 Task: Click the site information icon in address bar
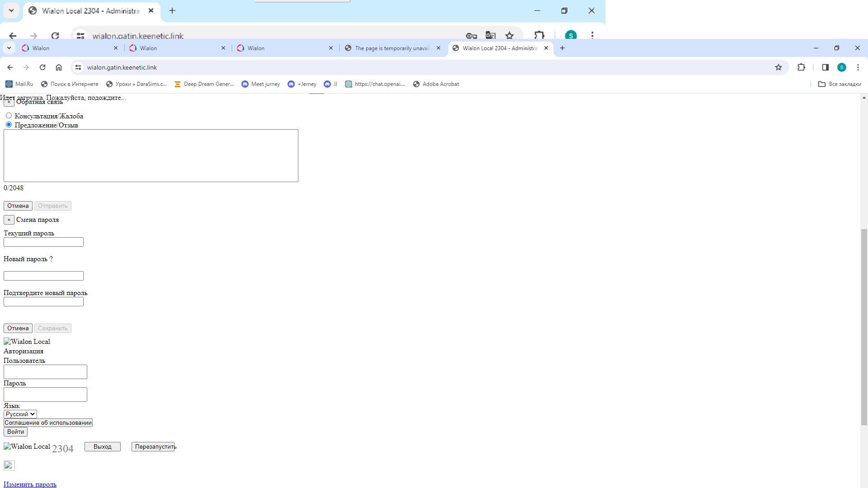[78, 67]
